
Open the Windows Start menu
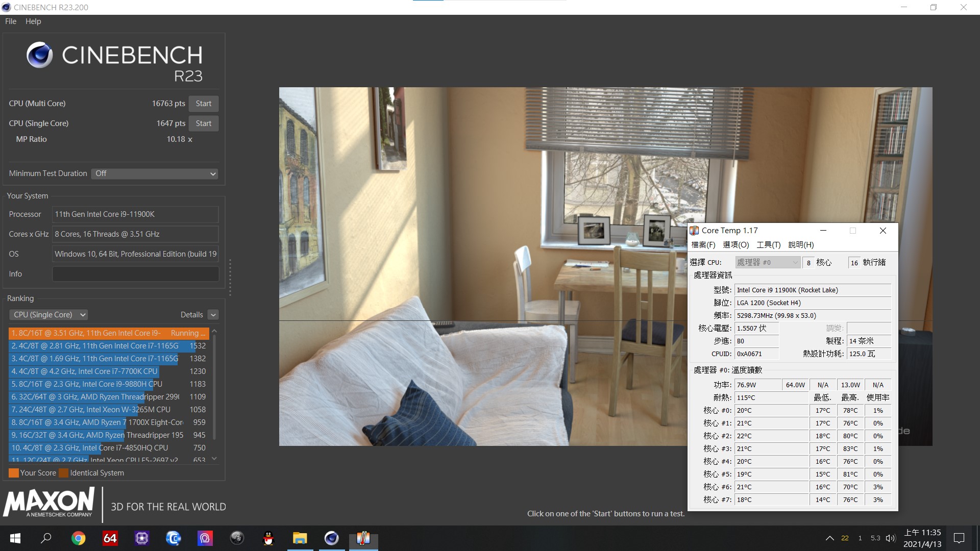click(x=15, y=538)
